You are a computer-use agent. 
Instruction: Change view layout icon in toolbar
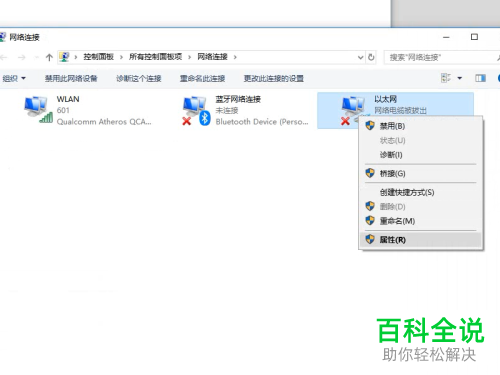pyautogui.click(x=446, y=78)
